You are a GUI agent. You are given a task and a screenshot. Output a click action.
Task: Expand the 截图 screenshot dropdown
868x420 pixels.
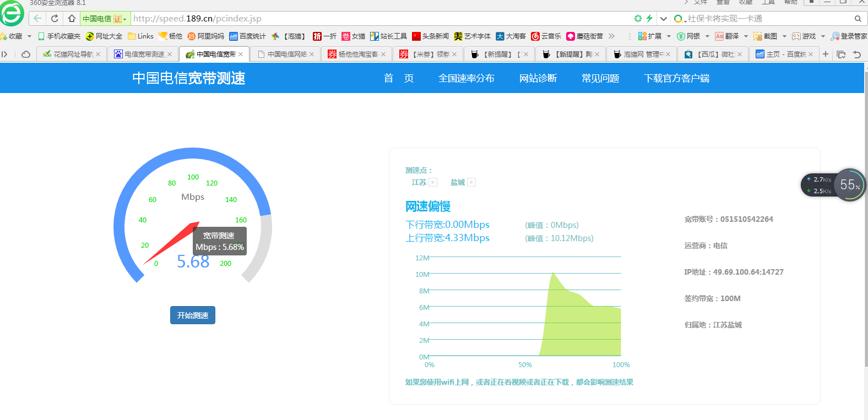click(784, 36)
